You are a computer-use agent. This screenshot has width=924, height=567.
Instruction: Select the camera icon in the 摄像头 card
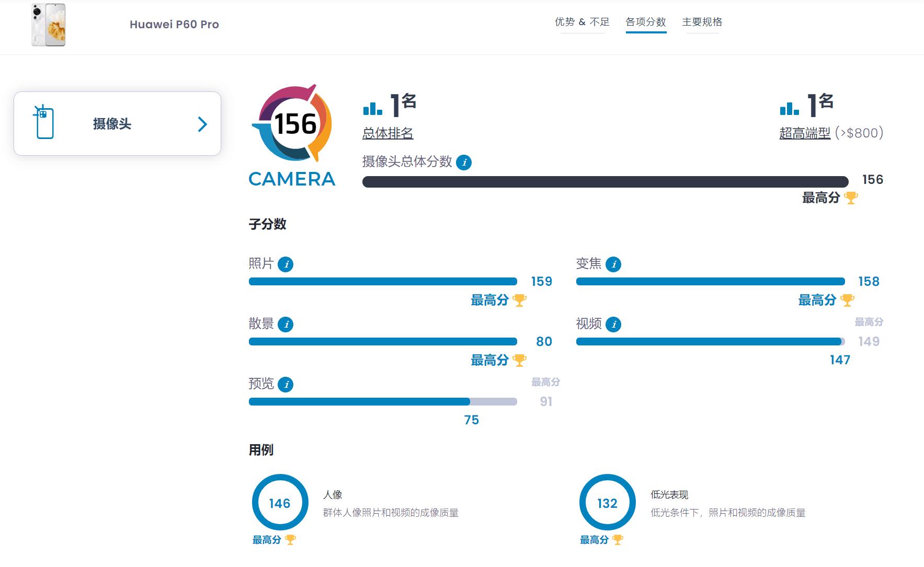[x=43, y=123]
